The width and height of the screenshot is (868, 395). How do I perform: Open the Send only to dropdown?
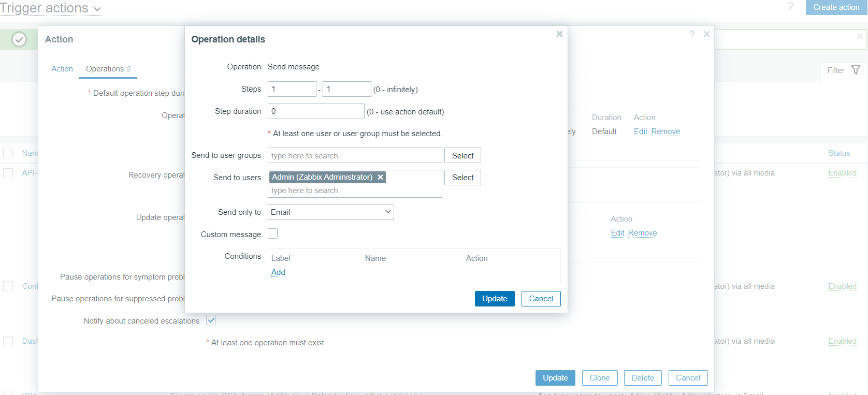330,212
